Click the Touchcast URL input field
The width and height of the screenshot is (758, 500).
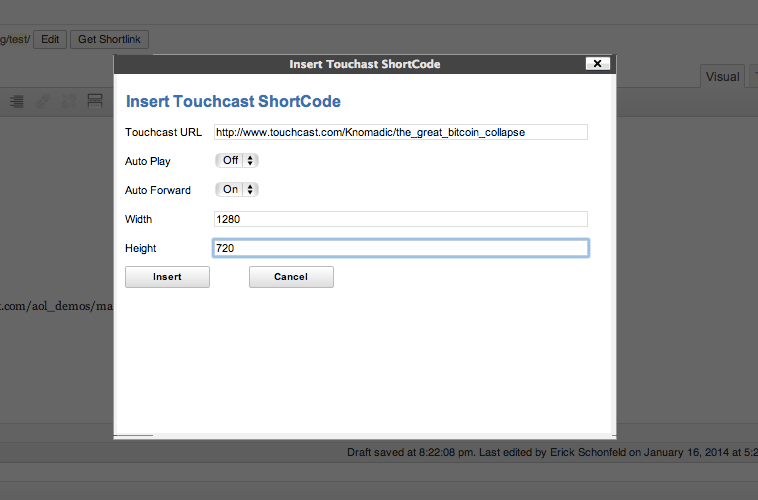coord(400,132)
